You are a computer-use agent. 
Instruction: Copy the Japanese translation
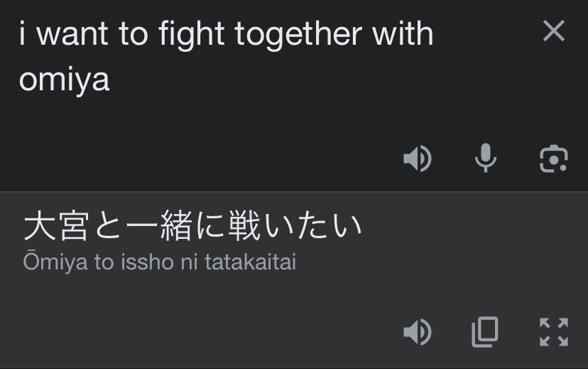coord(486,331)
